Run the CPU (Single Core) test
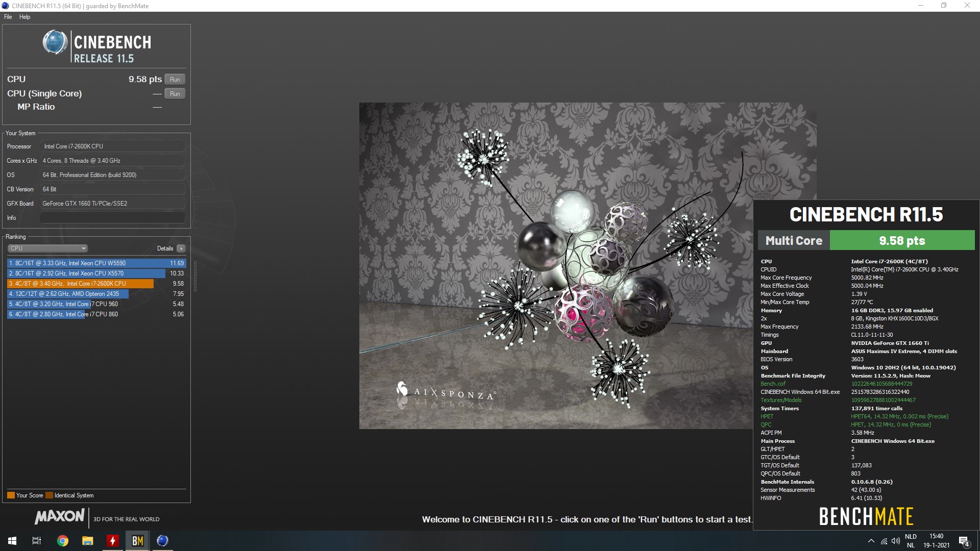The width and height of the screenshot is (980, 551). click(175, 93)
